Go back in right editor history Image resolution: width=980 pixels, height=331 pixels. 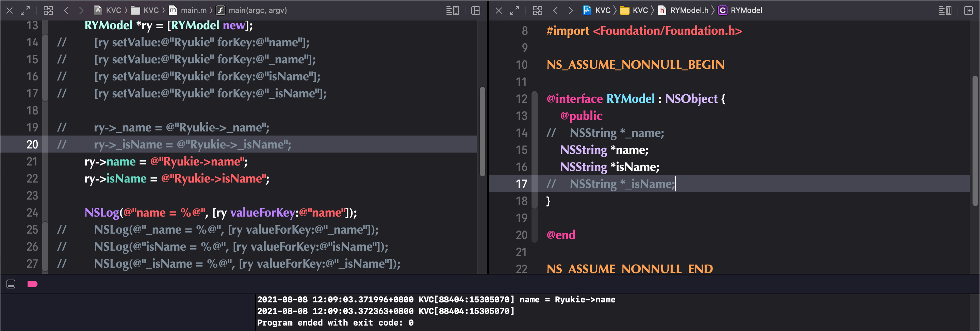555,11
